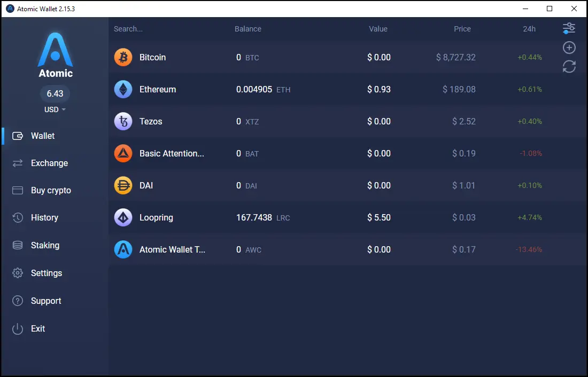
Task: Click the -13.46% change for AWC
Action: click(529, 249)
